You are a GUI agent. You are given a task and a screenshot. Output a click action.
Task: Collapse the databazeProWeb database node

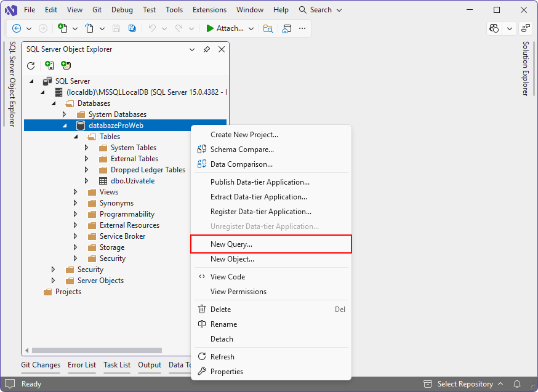(x=65, y=125)
